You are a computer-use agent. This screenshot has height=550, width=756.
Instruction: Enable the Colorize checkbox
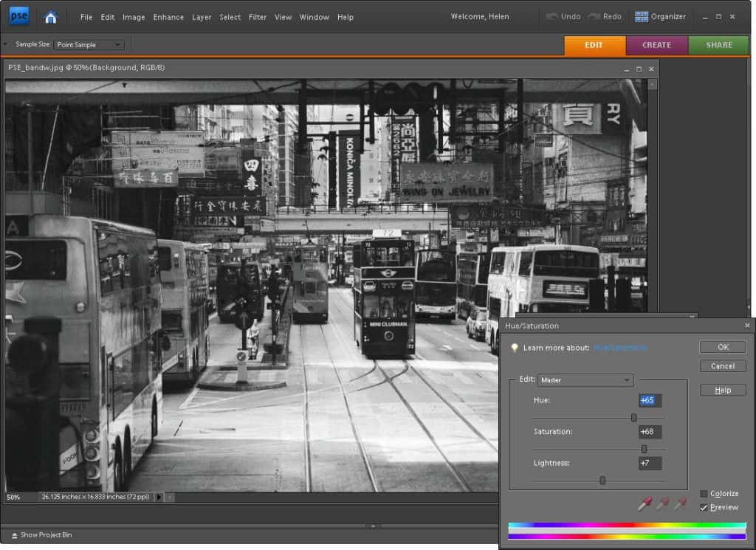tap(704, 493)
